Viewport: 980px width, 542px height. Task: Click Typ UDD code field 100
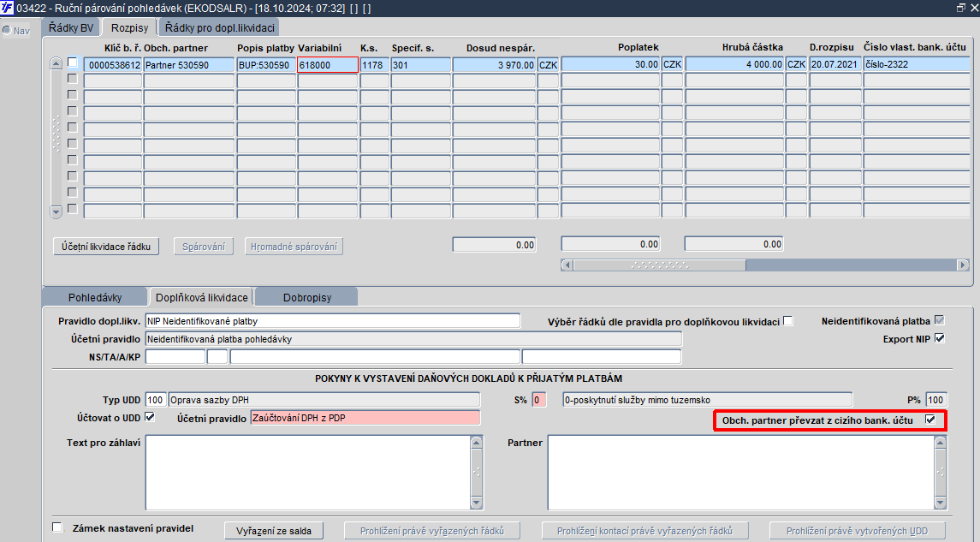[x=156, y=400]
